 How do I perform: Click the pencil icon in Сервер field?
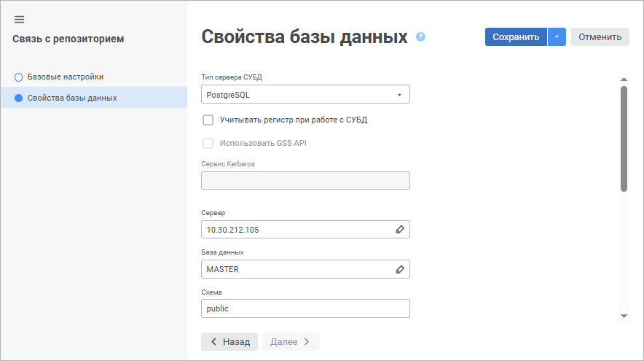point(399,230)
